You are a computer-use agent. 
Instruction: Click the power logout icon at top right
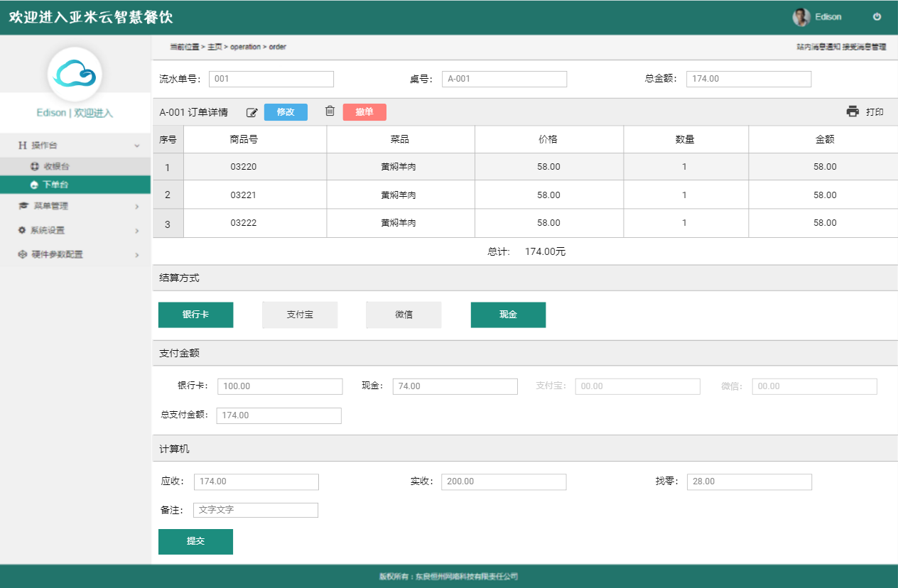[x=877, y=16]
